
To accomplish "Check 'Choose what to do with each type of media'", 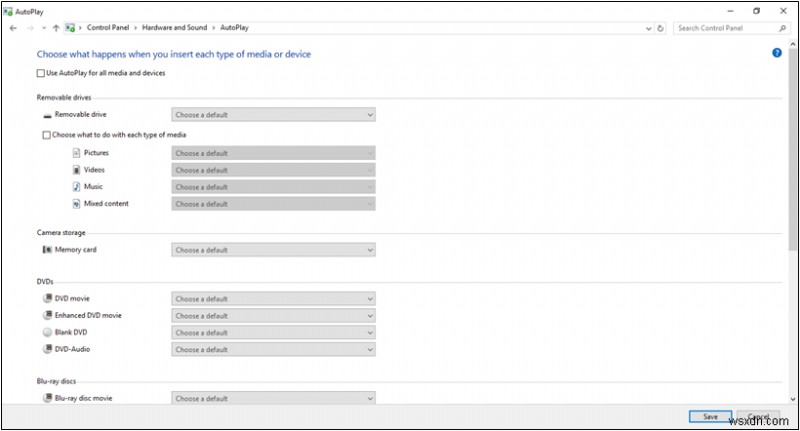I will pos(47,134).
